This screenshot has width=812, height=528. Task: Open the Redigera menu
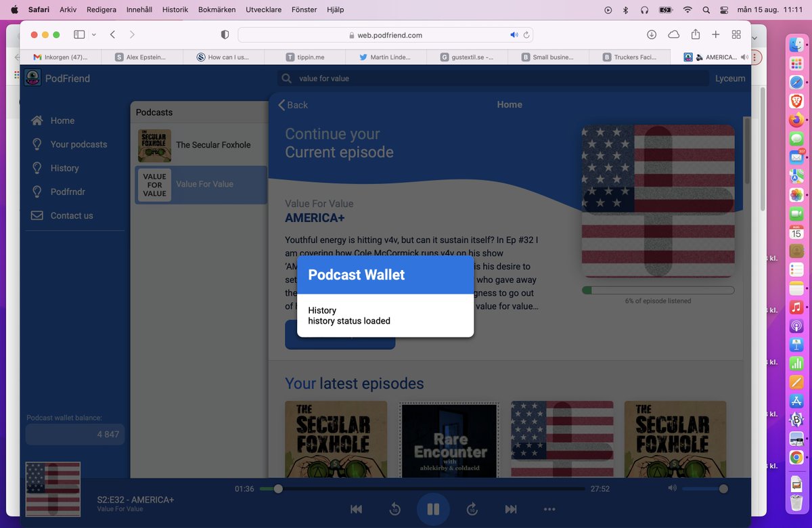pyautogui.click(x=101, y=9)
